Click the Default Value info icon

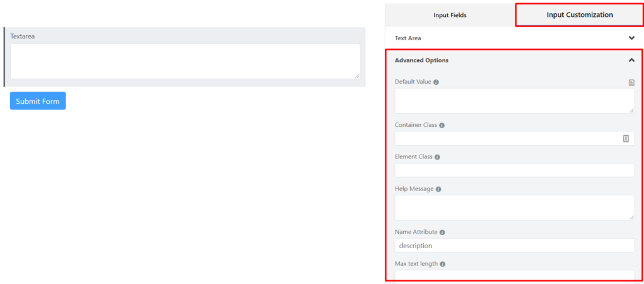436,82
